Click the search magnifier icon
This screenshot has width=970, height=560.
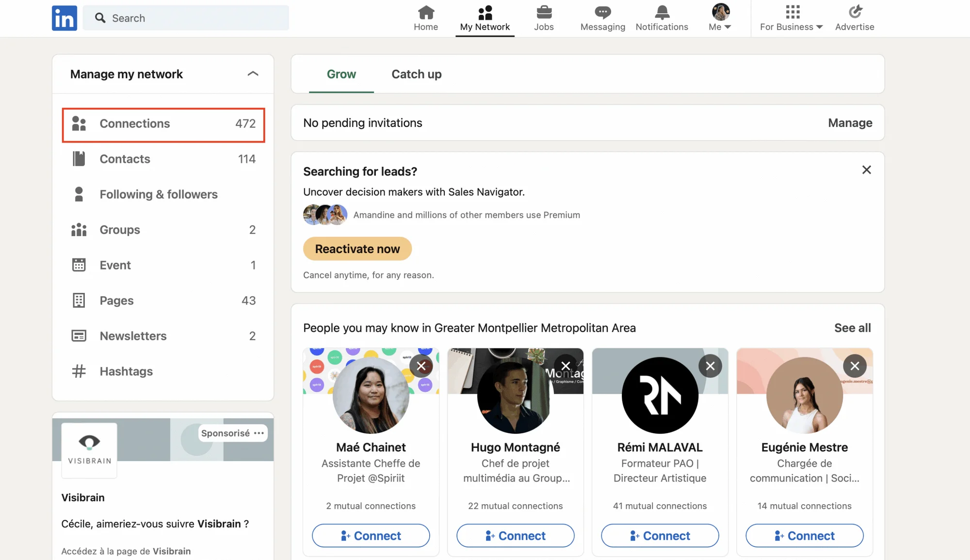[x=100, y=18]
